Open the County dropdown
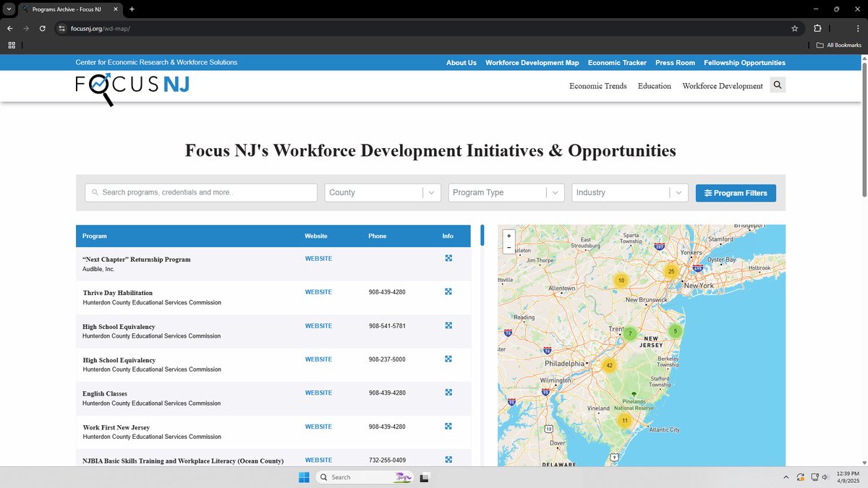 pos(383,192)
